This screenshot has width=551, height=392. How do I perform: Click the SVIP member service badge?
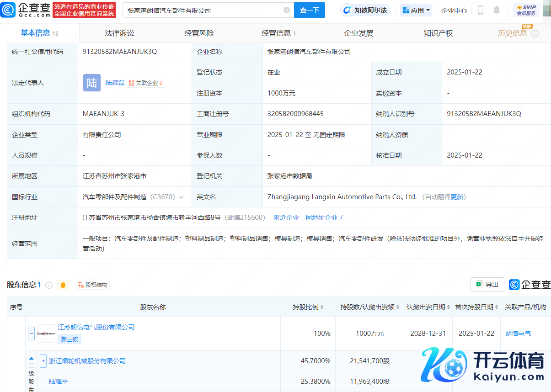(x=526, y=10)
